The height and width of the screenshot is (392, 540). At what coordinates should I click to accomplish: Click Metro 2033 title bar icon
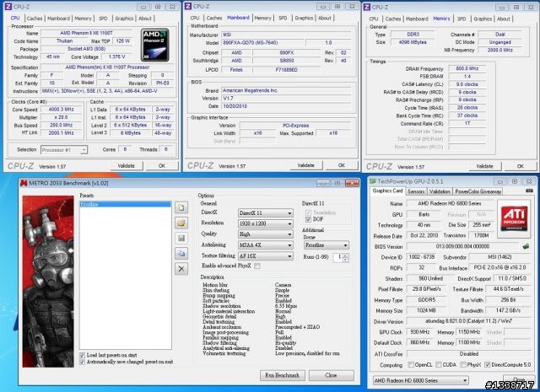pos(24,183)
